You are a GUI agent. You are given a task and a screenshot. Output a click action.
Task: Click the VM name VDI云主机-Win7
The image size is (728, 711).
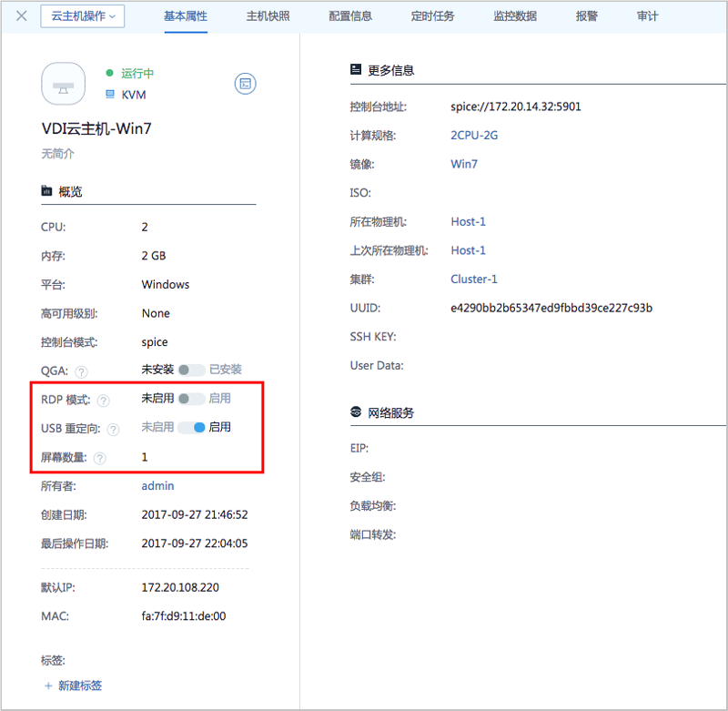pos(96,128)
